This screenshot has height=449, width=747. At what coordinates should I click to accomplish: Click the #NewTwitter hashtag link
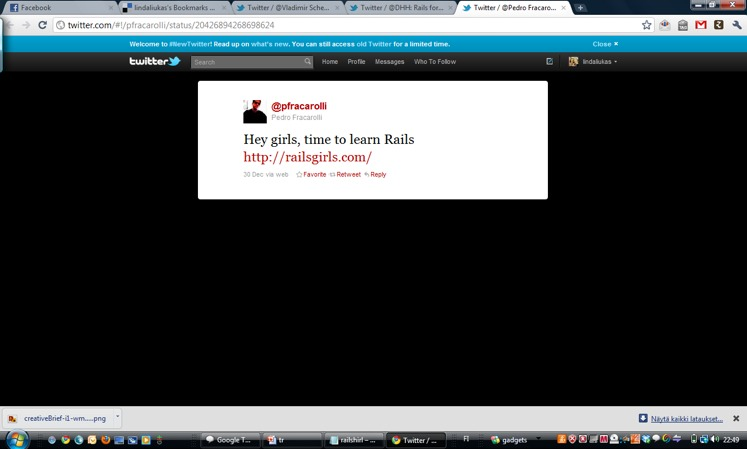pos(191,44)
